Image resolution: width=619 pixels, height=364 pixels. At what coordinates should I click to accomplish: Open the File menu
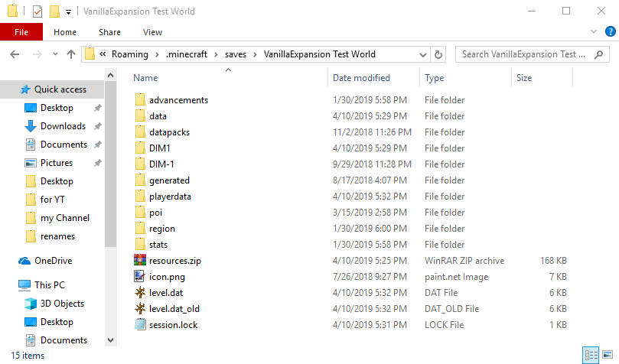pyautogui.click(x=21, y=32)
